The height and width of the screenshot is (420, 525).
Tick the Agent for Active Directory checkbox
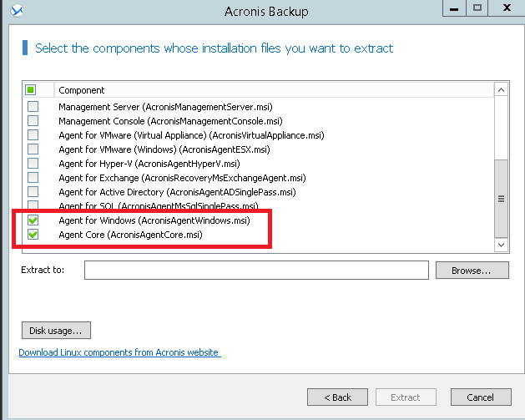pos(33,192)
